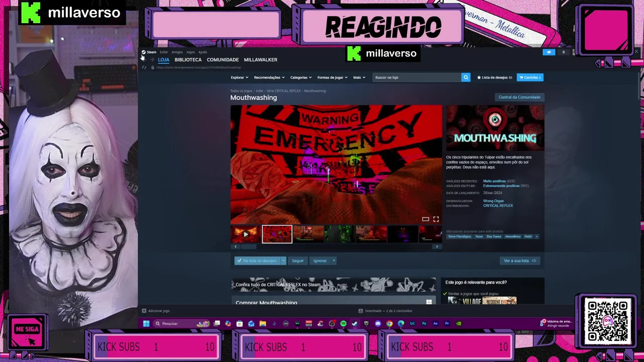Open the Steam menu in title bar
This screenshot has height=362, width=644.
(x=149, y=52)
